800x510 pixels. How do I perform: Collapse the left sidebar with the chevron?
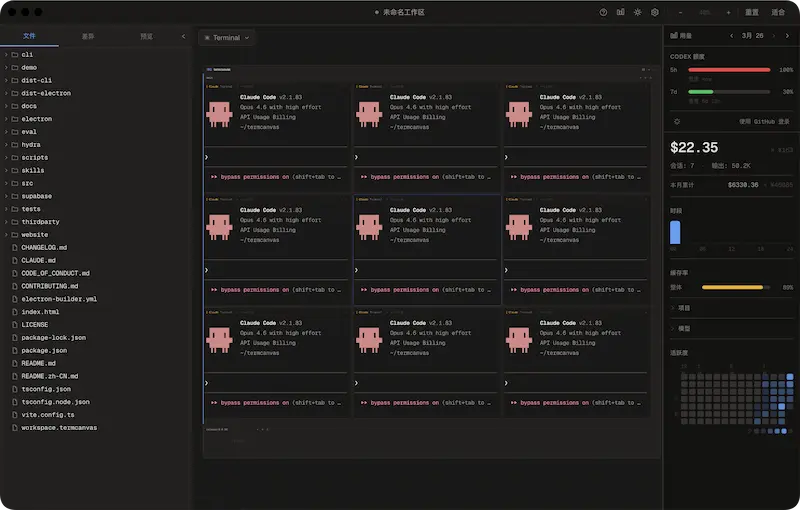coord(183,36)
